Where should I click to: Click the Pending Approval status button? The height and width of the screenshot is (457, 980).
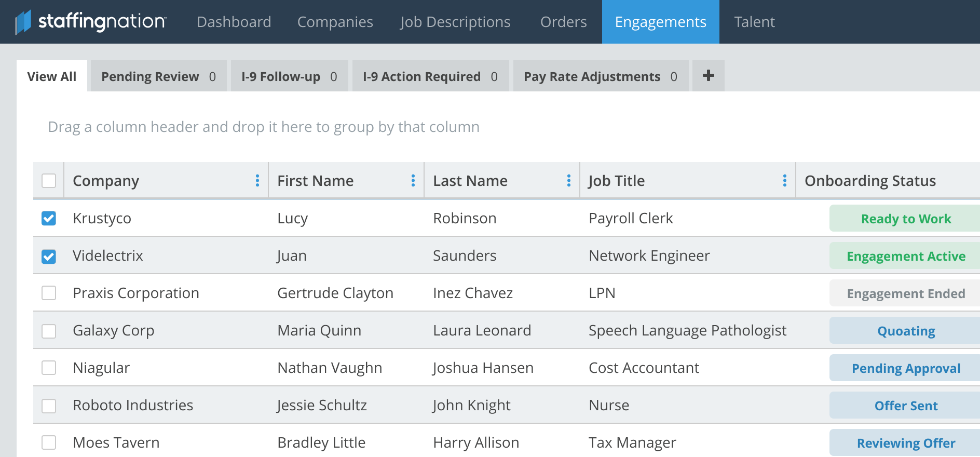[x=905, y=368]
